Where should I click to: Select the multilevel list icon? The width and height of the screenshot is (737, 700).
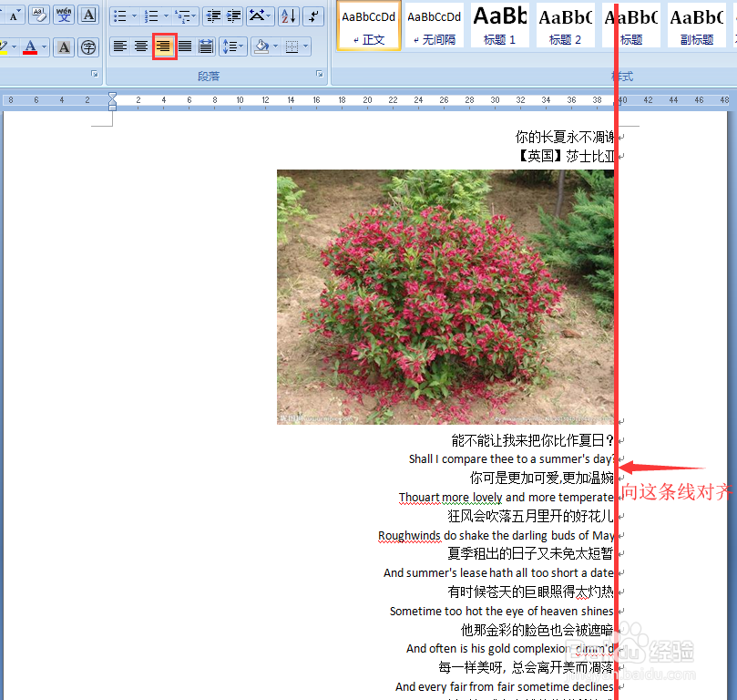coord(182,15)
